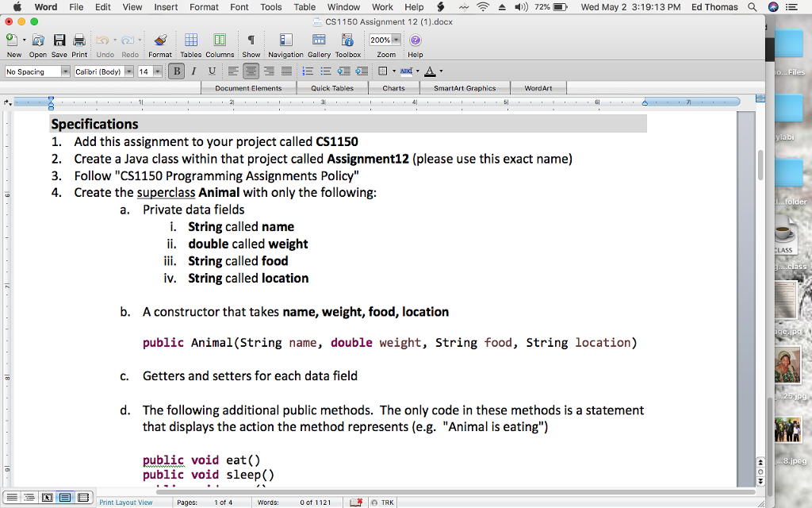Click the SmartArt Graphics tab
Screen dimensions: 812x508
(x=464, y=88)
